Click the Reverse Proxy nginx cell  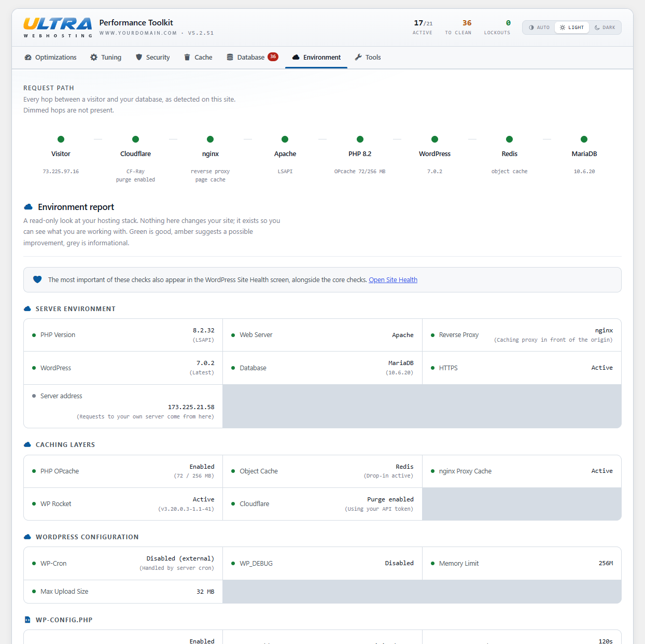(522, 335)
